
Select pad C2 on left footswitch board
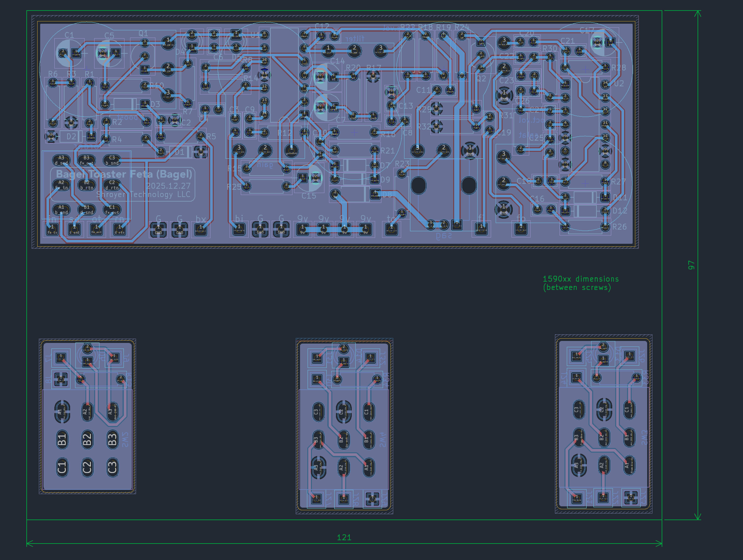(x=87, y=467)
